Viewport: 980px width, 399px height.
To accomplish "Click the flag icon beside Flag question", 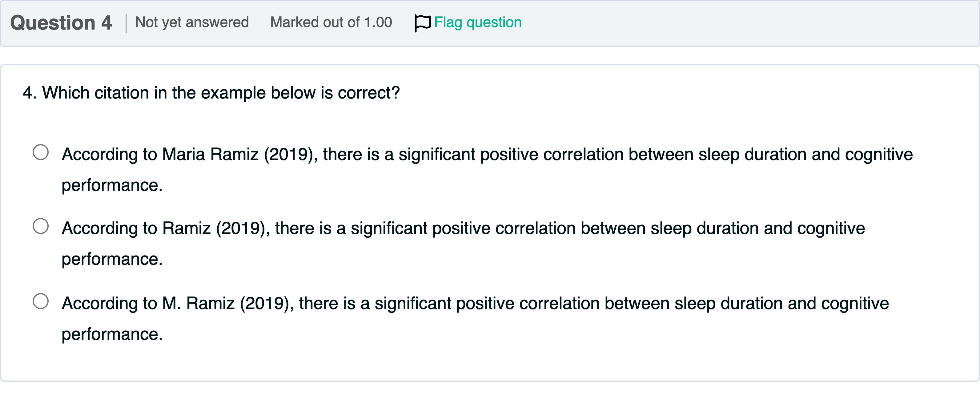I will point(422,22).
